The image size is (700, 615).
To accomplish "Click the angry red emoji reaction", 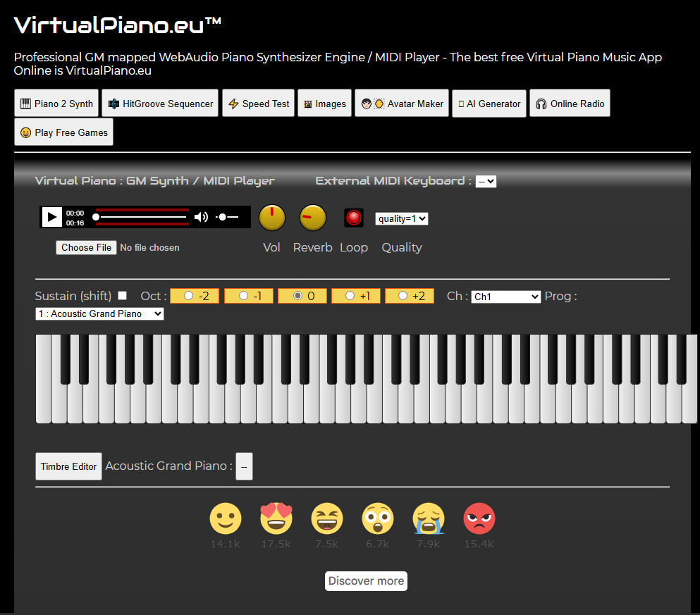I will coord(479,519).
